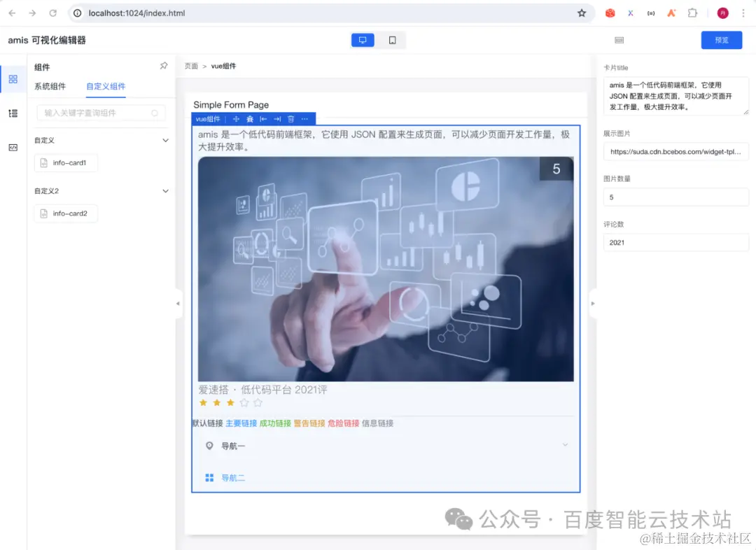Open the more options ellipsis on vue组件 toolbar
This screenshot has width=756, height=550.
coord(304,118)
